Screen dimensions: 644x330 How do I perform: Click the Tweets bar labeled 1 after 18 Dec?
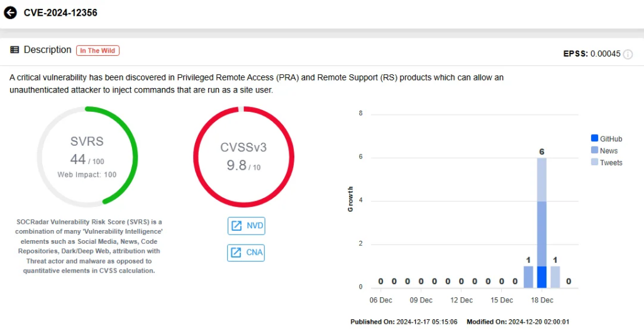click(555, 277)
